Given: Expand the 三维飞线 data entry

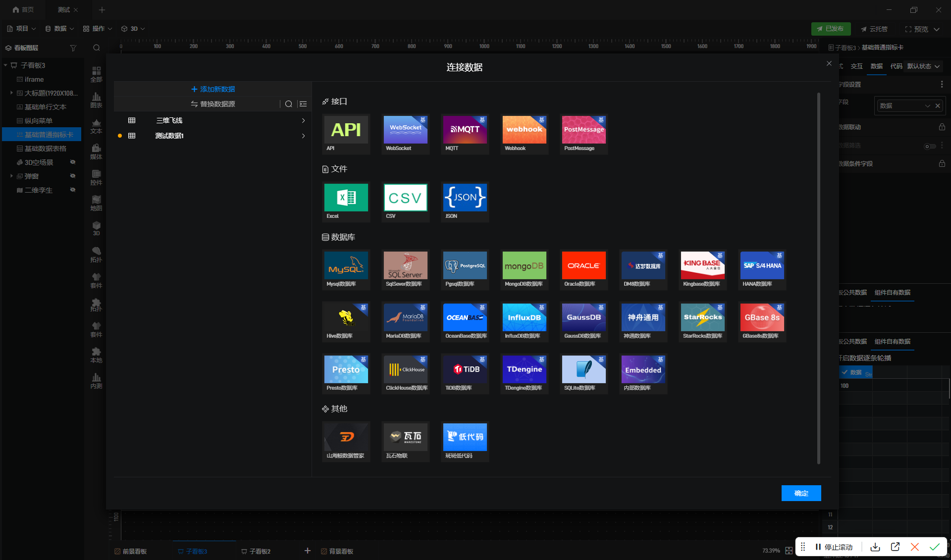Looking at the screenshot, I should (x=303, y=121).
